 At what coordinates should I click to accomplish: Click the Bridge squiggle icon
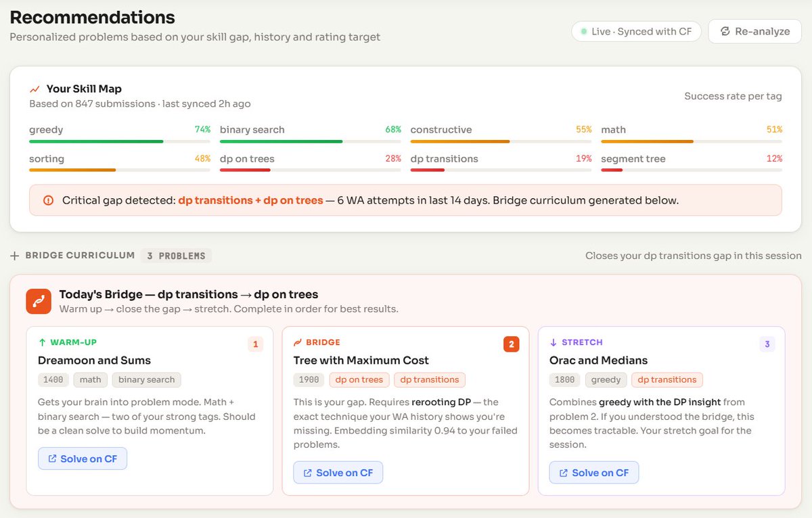(298, 342)
